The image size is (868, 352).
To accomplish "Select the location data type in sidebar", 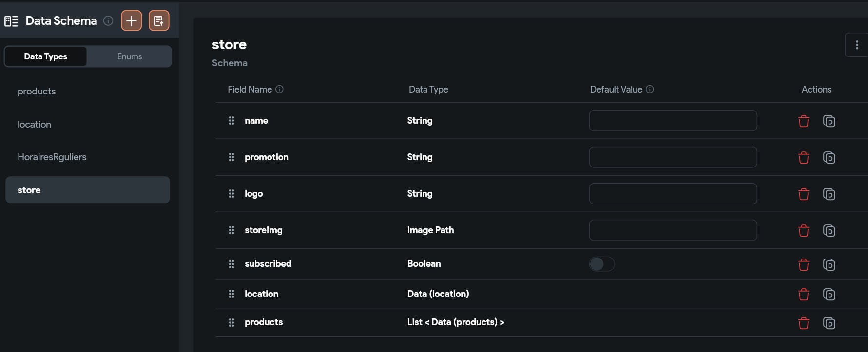I will (34, 125).
